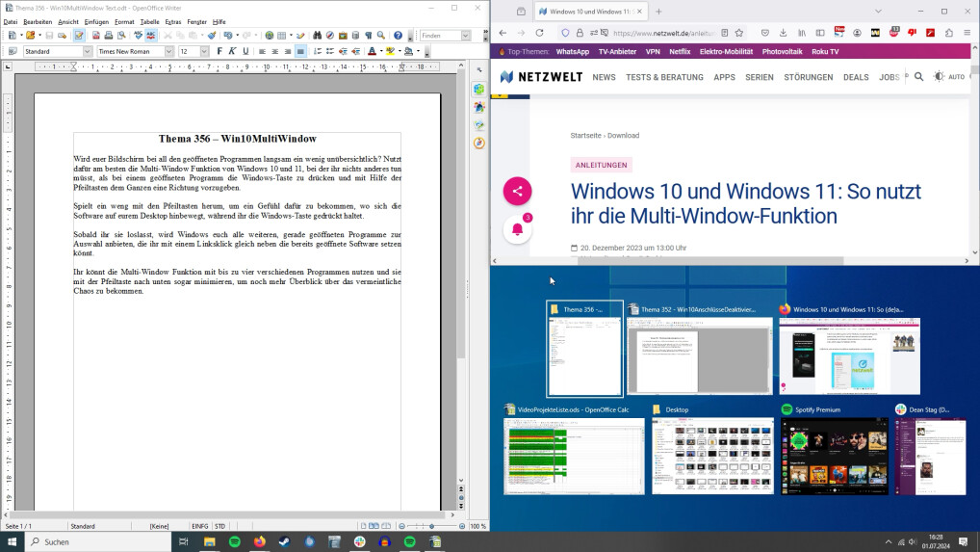
Task: Open the paragraph style dropdown Standard
Action: [86, 51]
